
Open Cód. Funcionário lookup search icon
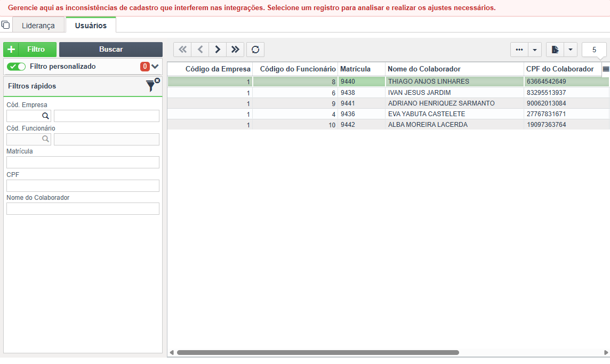pos(45,139)
